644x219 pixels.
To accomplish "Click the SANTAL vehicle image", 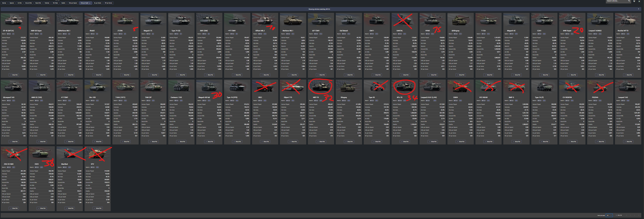I will click(x=404, y=21).
